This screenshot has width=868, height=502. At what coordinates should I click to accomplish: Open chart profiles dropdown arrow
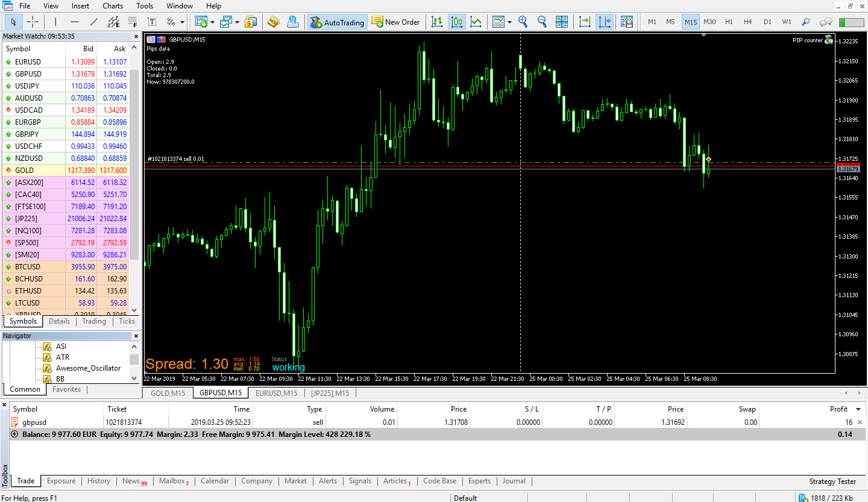click(237, 22)
